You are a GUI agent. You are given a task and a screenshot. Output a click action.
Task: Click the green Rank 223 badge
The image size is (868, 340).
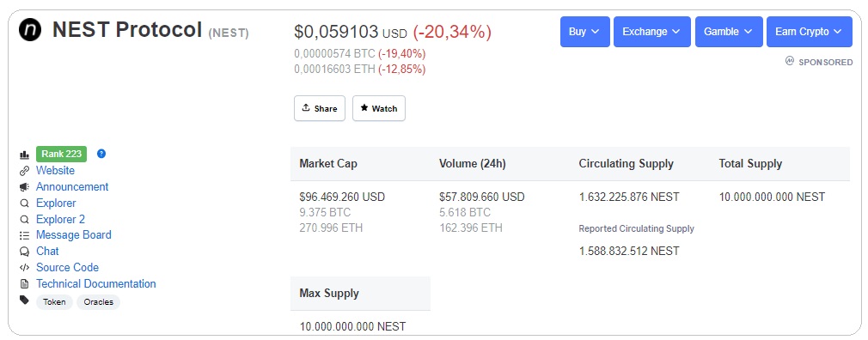(61, 155)
